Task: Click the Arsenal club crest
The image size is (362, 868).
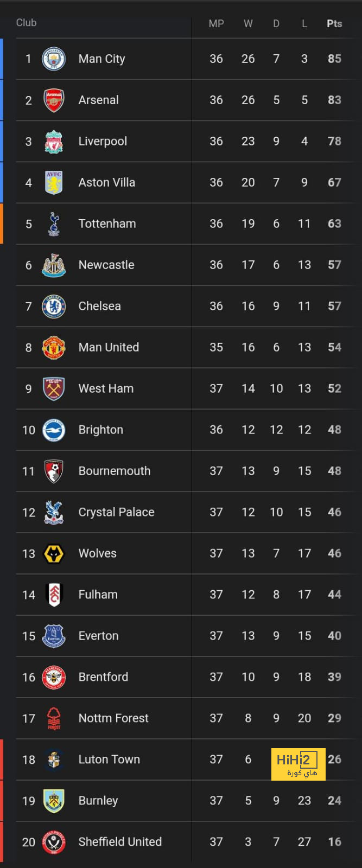Action: (54, 100)
